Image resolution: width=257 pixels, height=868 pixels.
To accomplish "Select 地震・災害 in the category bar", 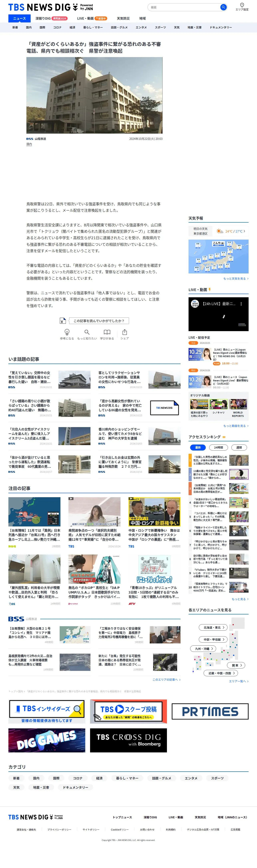I will pos(194,27).
